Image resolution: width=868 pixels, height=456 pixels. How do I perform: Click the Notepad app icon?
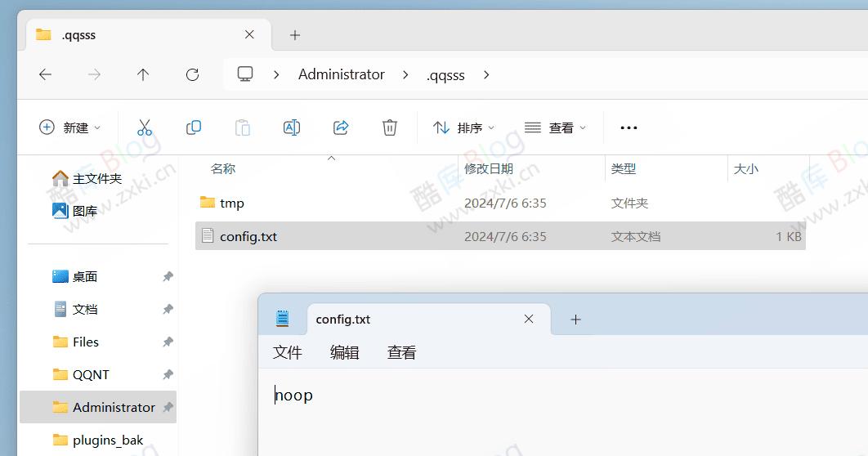coord(282,318)
